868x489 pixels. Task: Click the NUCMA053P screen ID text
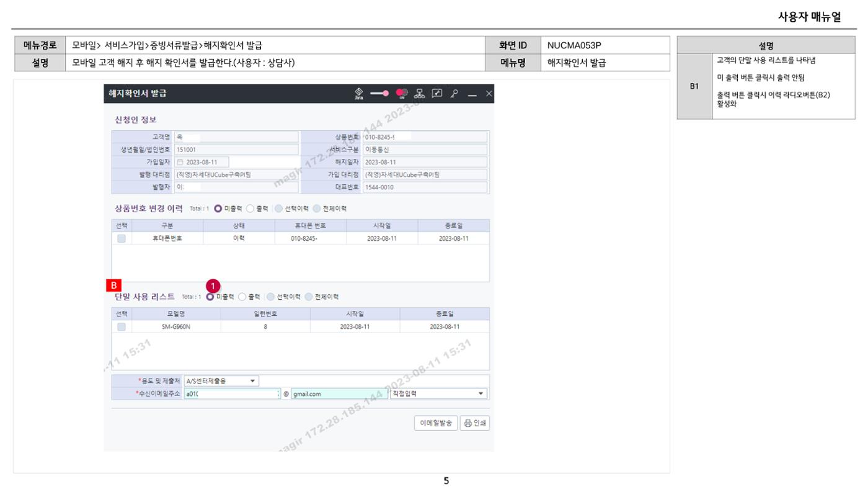574,45
